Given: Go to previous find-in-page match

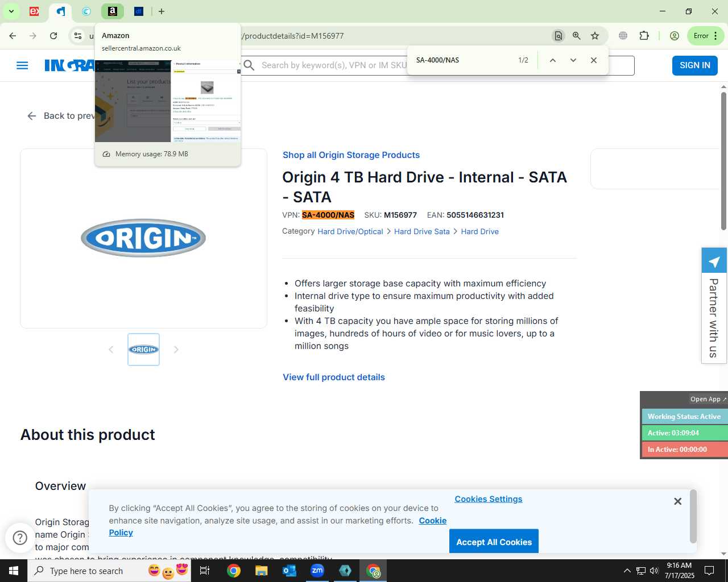Looking at the screenshot, I should tap(552, 60).
